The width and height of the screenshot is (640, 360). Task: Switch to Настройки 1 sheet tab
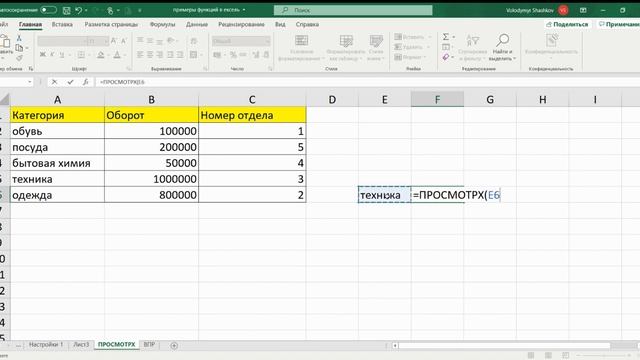[x=46, y=344]
